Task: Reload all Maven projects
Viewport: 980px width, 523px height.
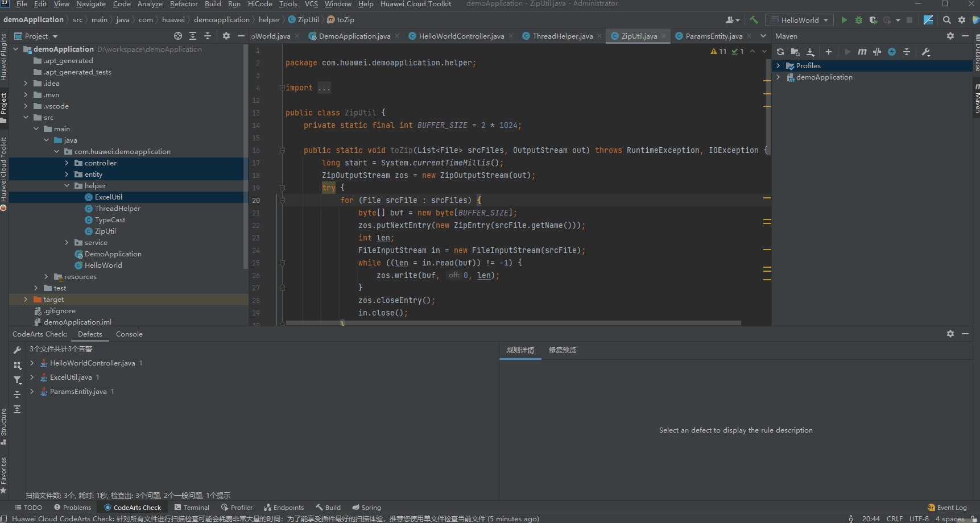Action: click(780, 52)
